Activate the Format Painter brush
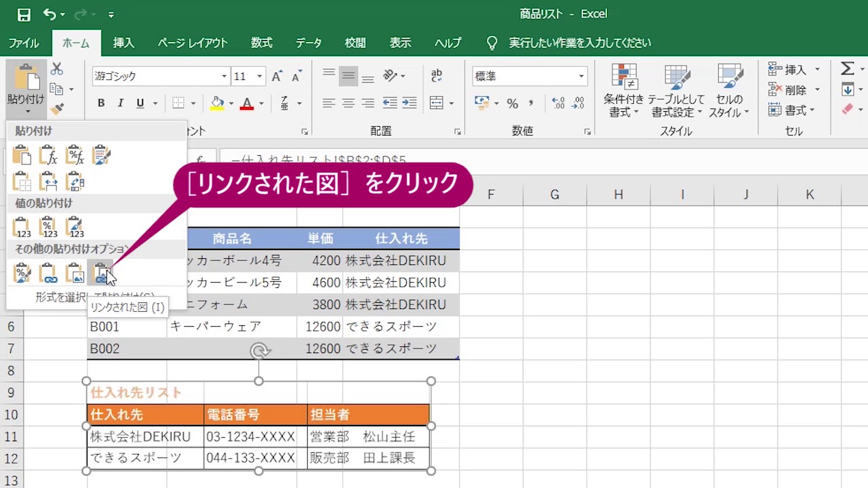 [x=57, y=108]
